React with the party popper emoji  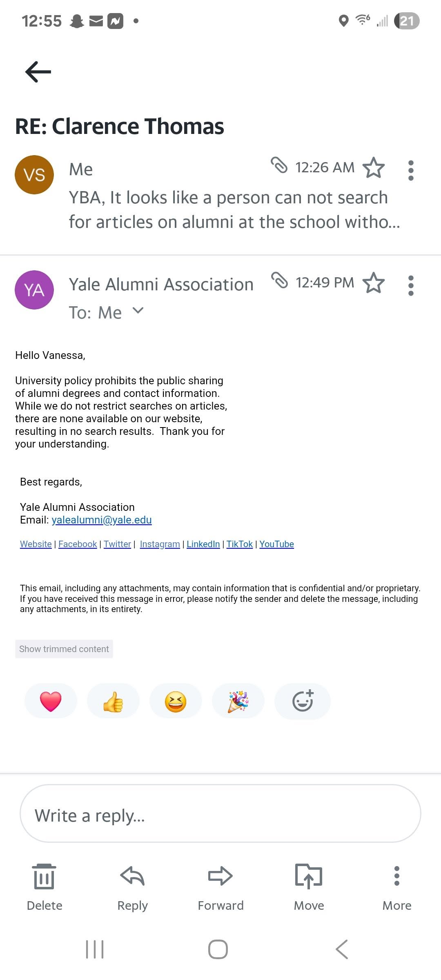(x=238, y=702)
